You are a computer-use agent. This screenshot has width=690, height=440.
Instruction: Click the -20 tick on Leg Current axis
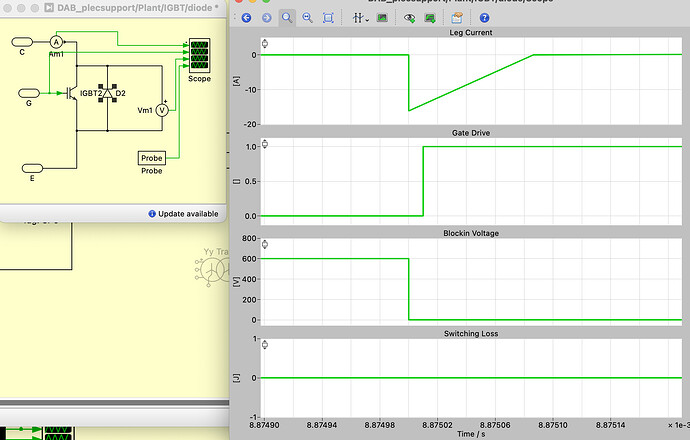250,125
